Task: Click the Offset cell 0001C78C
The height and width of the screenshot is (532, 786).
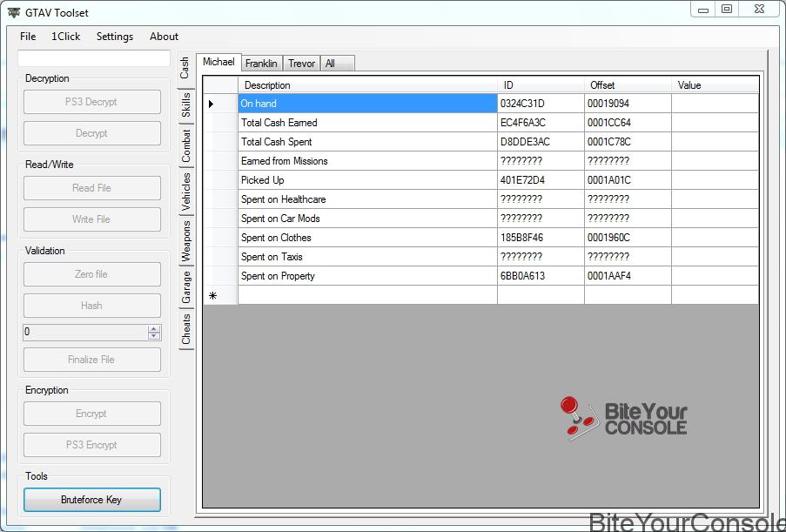Action: pyautogui.click(x=628, y=142)
